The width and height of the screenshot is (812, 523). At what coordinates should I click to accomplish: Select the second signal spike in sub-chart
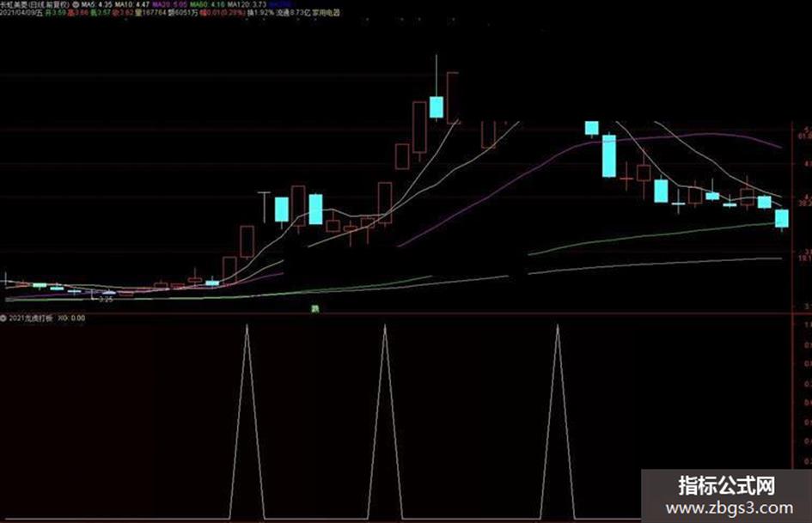pos(385,422)
